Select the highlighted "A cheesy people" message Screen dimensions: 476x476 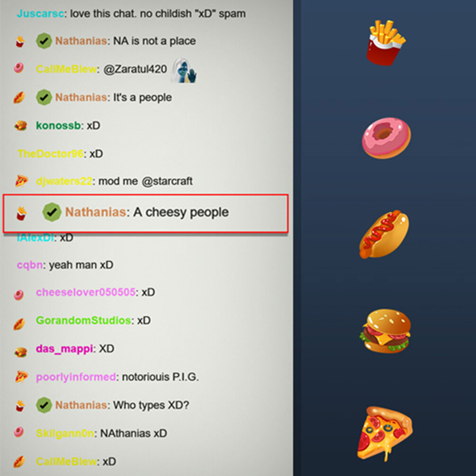pyautogui.click(x=145, y=214)
